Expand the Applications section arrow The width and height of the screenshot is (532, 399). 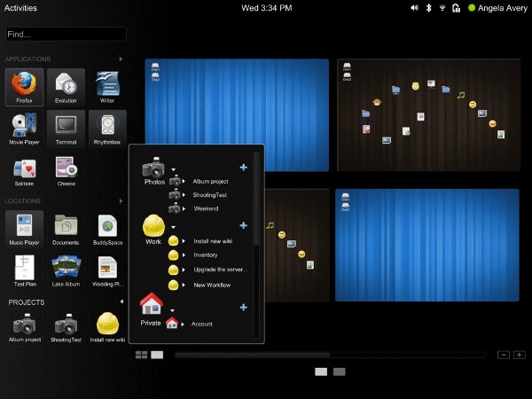pyautogui.click(x=121, y=59)
